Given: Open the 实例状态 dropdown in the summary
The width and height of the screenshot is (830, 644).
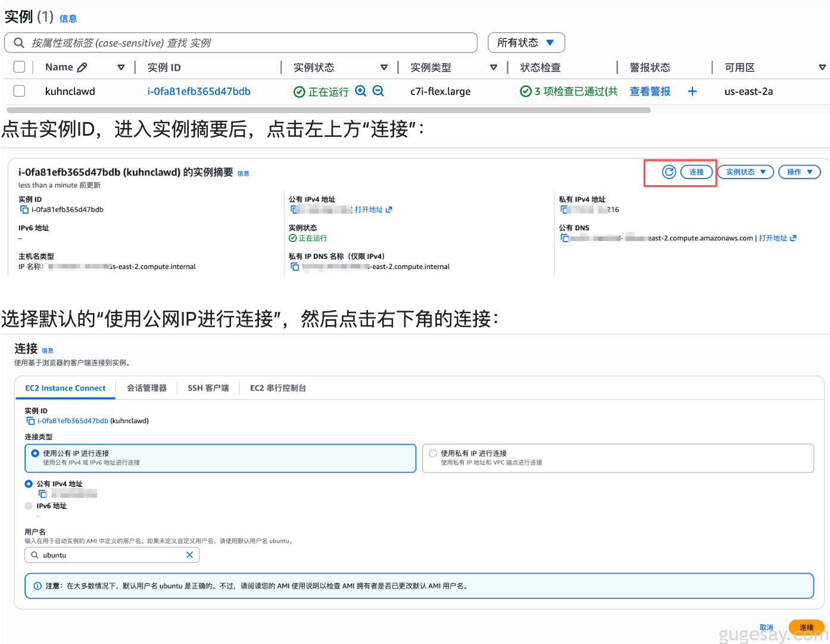Looking at the screenshot, I should pyautogui.click(x=745, y=171).
